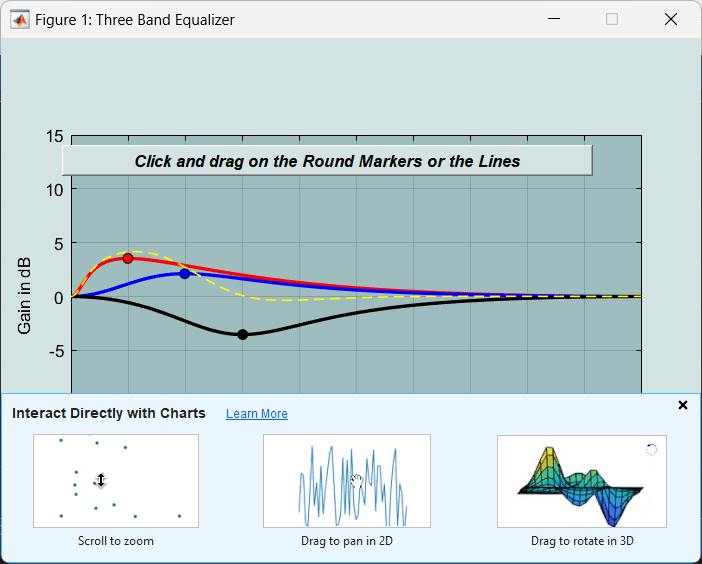Viewport: 702px width, 564px height.
Task: Open the Learn More link
Action: (x=257, y=414)
